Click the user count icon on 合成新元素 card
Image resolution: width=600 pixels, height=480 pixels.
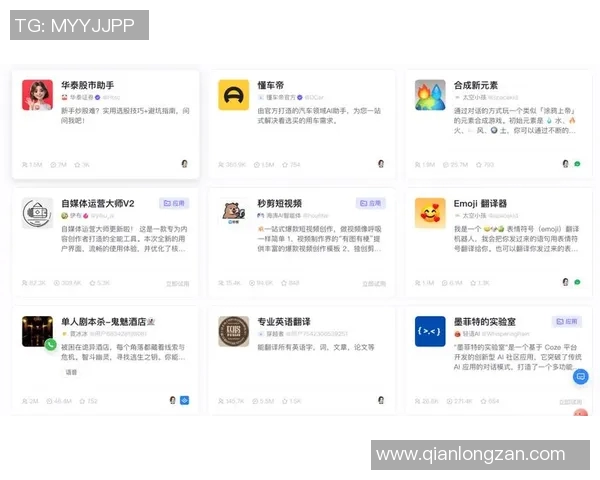pyautogui.click(x=417, y=165)
